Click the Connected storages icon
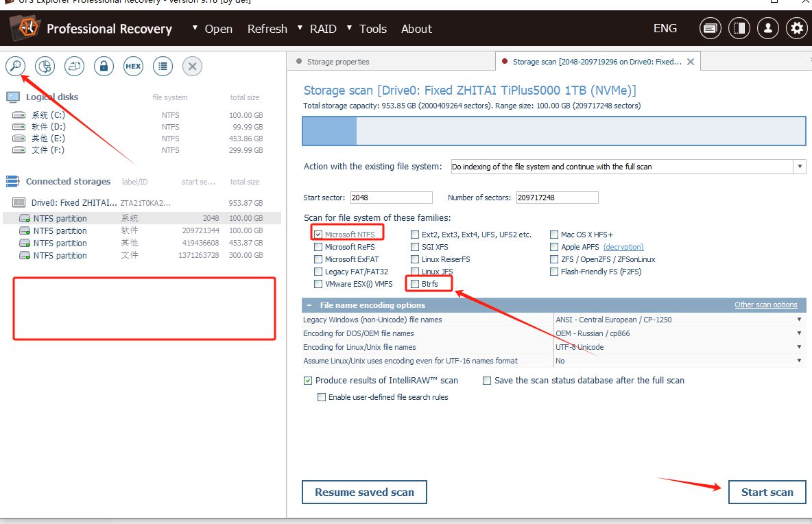 tap(13, 181)
